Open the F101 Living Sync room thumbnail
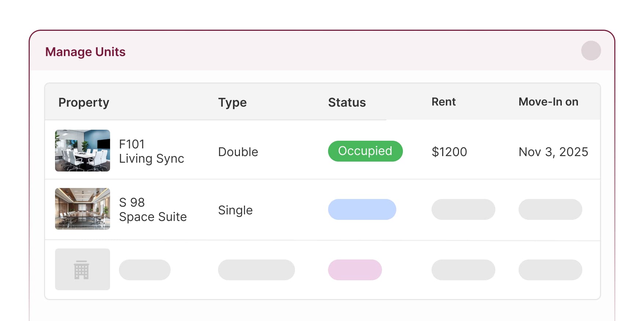Viewport: 644px width, 321px height. [x=82, y=151]
